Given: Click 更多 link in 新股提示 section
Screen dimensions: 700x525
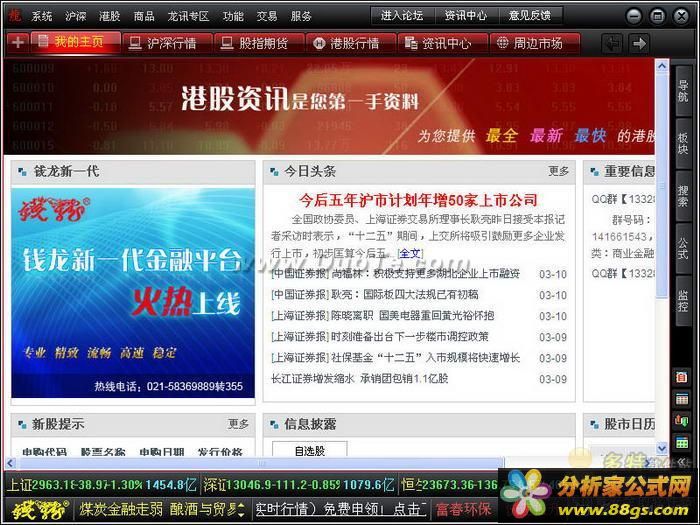Looking at the screenshot, I should pyautogui.click(x=238, y=423).
